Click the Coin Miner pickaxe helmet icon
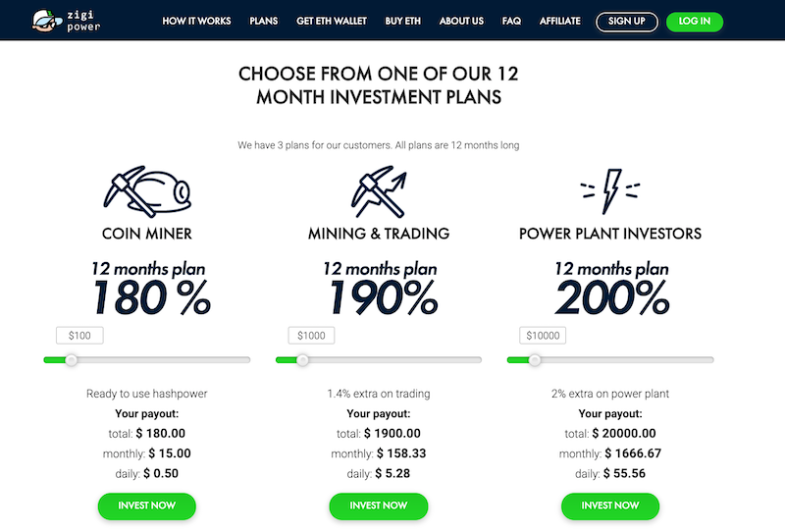The width and height of the screenshot is (785, 532). point(147,191)
